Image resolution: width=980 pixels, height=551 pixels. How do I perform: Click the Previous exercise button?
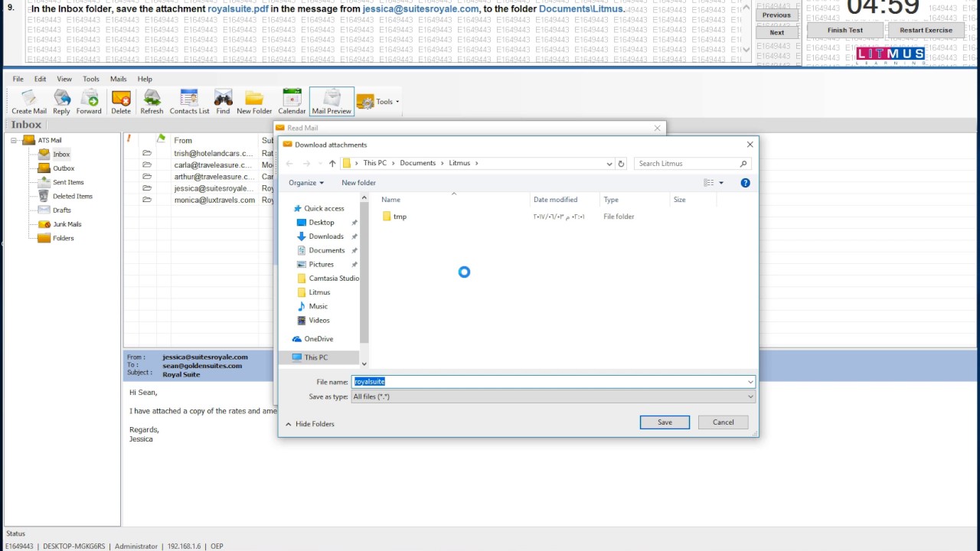777,15
